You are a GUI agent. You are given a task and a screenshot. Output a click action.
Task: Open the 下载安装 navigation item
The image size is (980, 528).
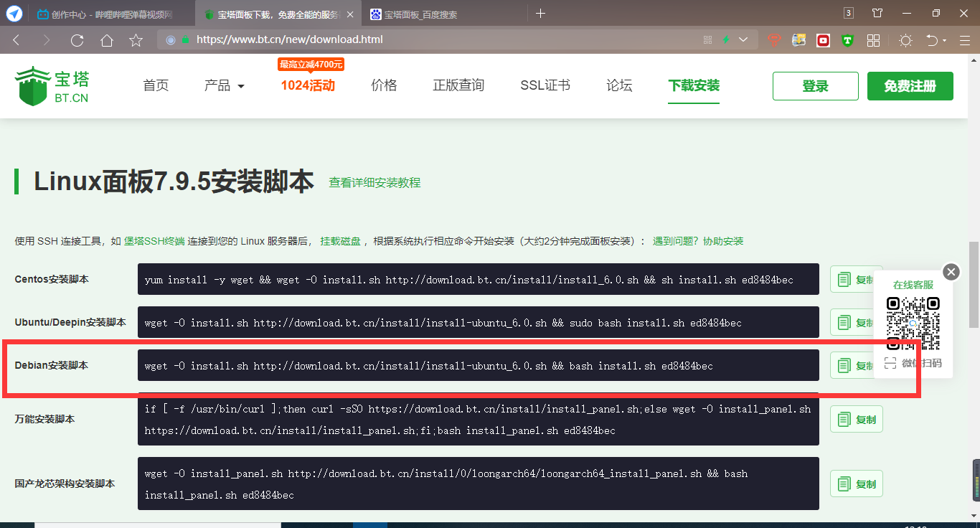(x=694, y=85)
